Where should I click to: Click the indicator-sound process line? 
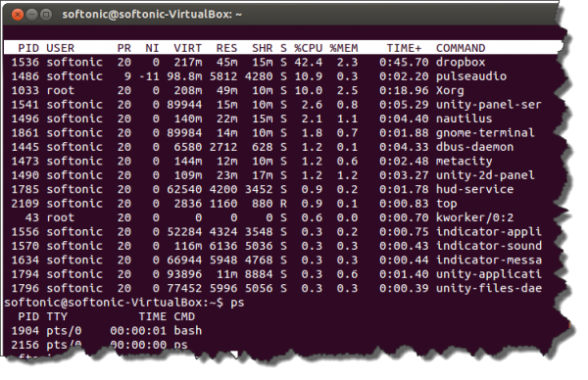(x=277, y=246)
